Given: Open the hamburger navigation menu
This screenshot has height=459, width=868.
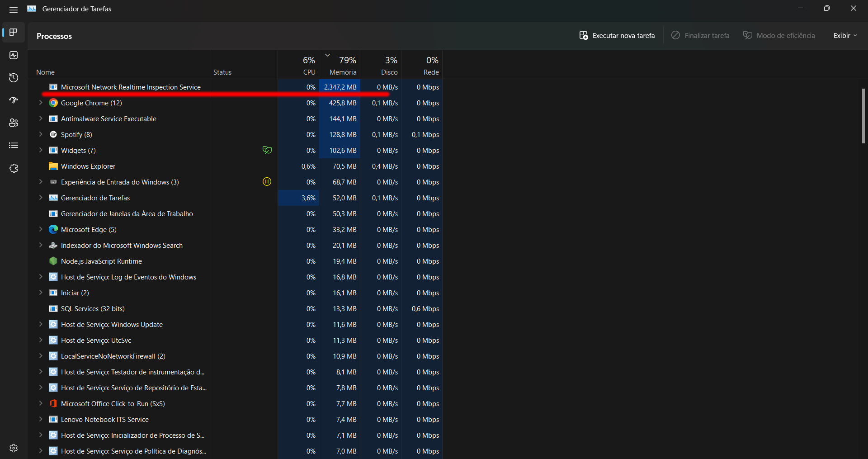Looking at the screenshot, I should point(14,9).
